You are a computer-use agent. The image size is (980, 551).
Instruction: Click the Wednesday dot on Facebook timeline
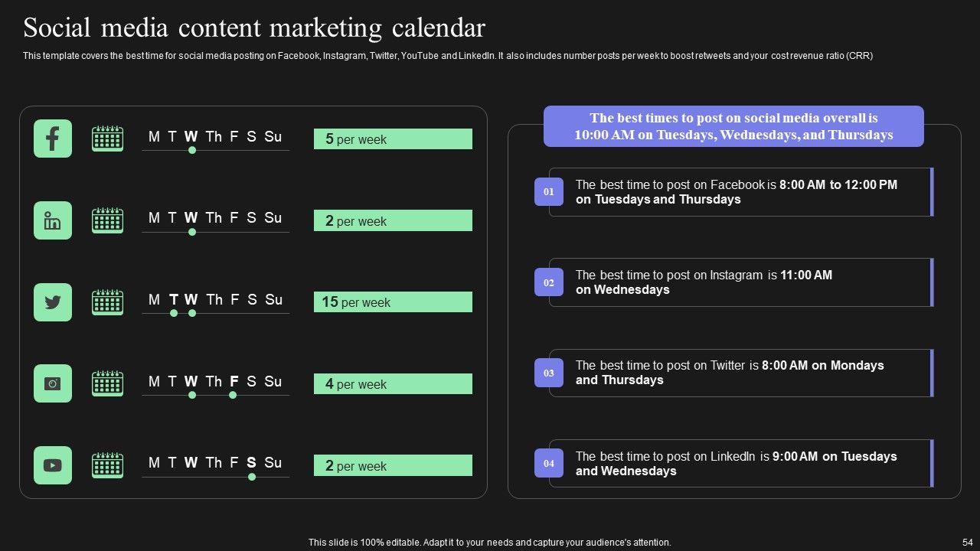pyautogui.click(x=192, y=151)
